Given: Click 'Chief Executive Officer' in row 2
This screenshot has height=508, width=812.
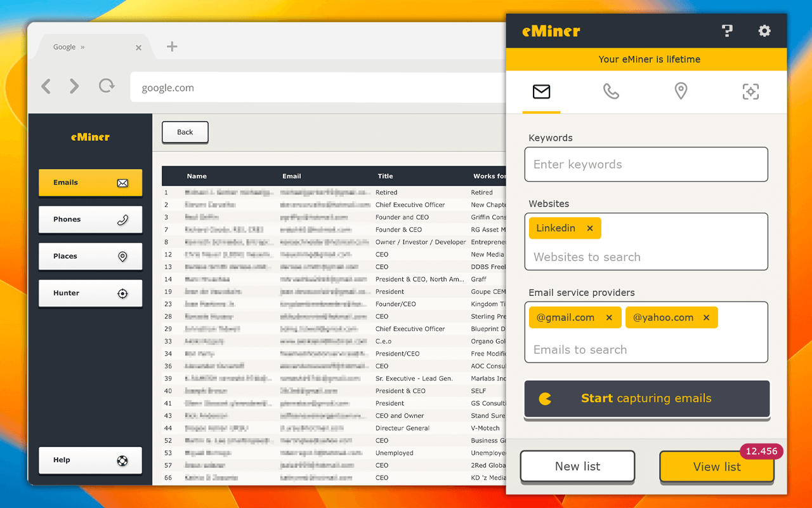Looking at the screenshot, I should click(x=410, y=205).
